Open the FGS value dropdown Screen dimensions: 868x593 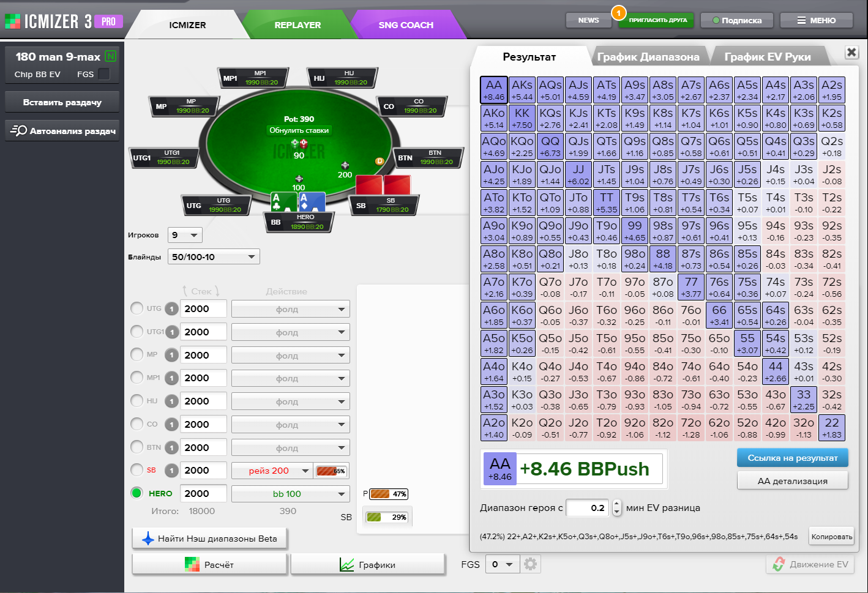pyautogui.click(x=503, y=564)
